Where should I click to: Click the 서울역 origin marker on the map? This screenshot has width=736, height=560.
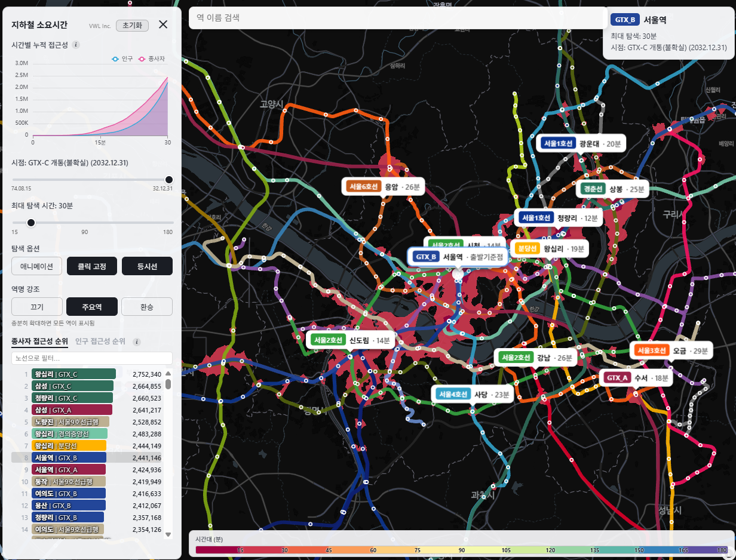click(458, 274)
